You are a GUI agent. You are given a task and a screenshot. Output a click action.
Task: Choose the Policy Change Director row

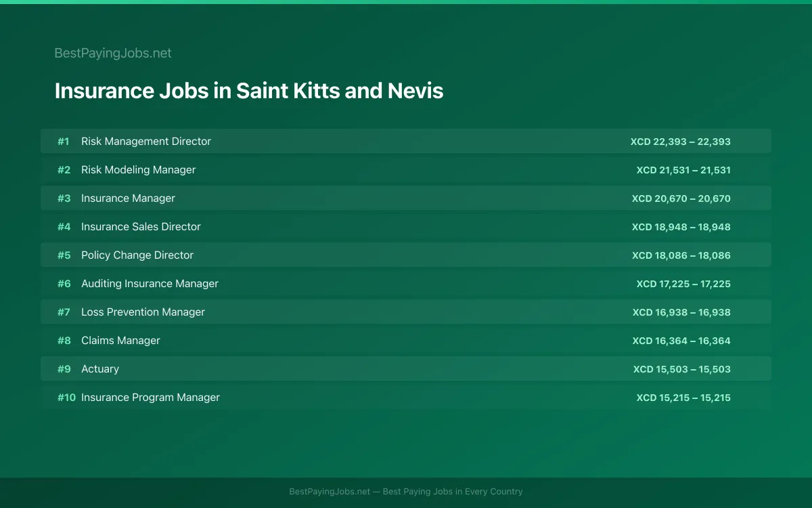[x=406, y=255]
